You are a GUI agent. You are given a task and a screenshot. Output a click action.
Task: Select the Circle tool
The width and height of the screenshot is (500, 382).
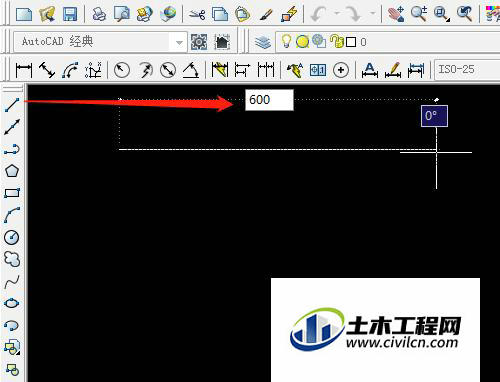(x=12, y=237)
